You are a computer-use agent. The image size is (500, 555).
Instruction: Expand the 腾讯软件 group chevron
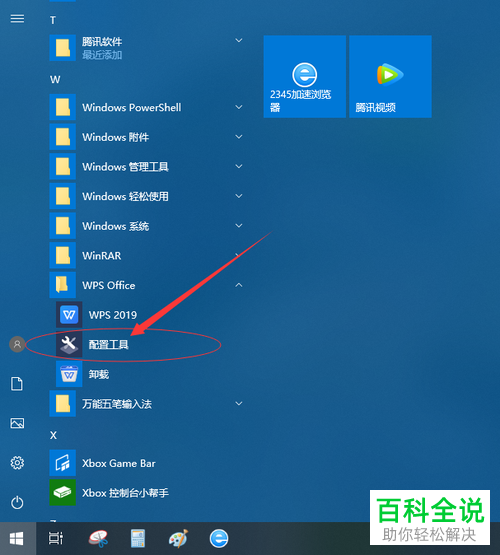239,41
